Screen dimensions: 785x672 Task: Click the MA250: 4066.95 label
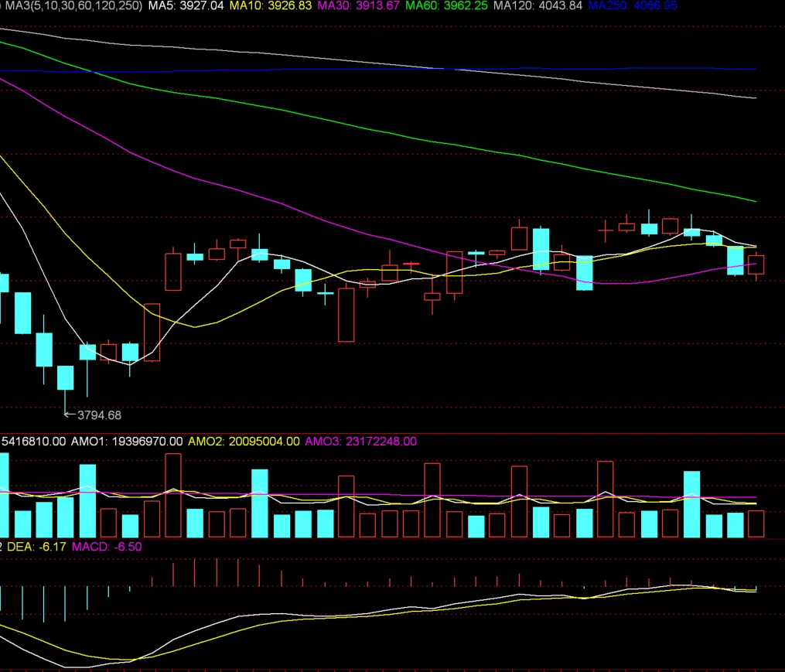tap(633, 6)
